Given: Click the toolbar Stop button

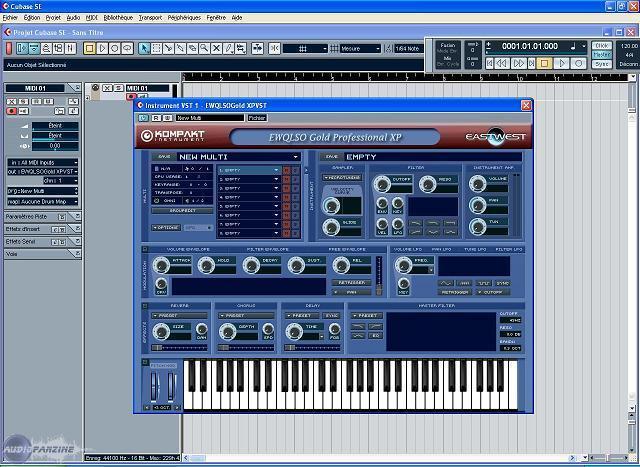Looking at the screenshot, I should click(x=89, y=49).
